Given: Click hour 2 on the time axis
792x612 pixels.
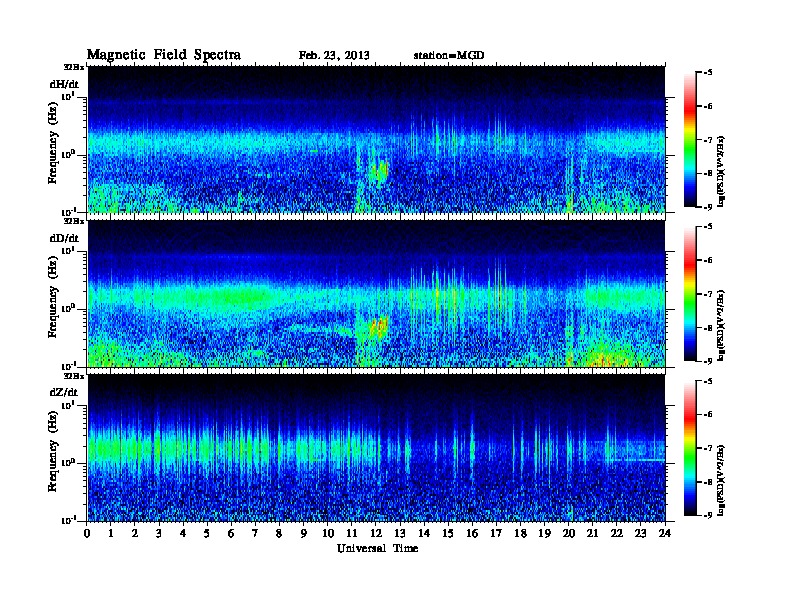Looking at the screenshot, I should pos(135,533).
